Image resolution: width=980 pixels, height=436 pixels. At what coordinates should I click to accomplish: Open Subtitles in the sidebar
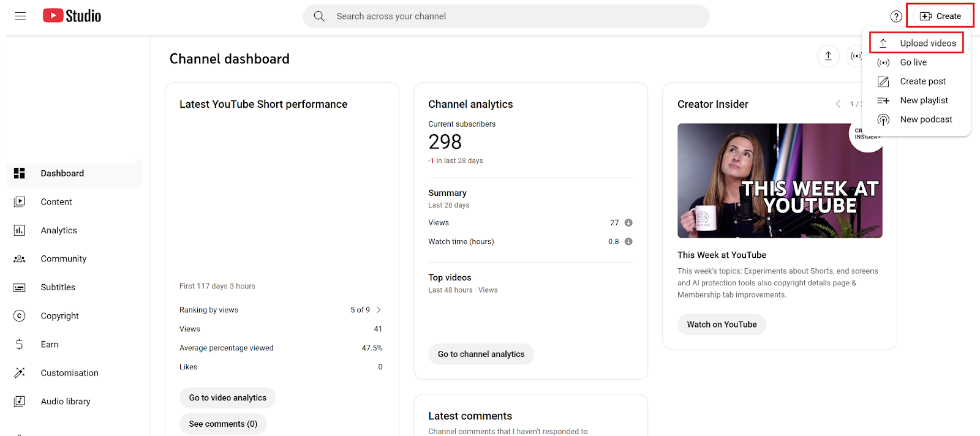pyautogui.click(x=74, y=287)
